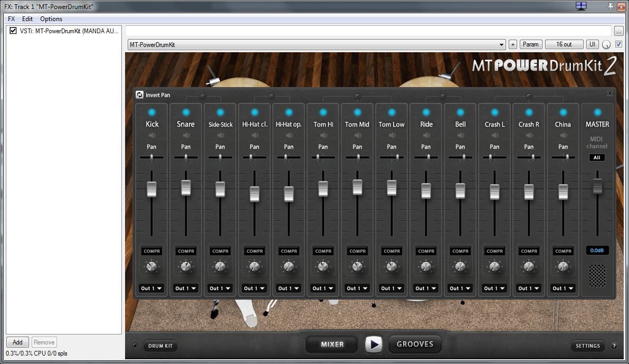Uncheck the VSTi MT-PowerDrumKit checkbox

coord(13,31)
